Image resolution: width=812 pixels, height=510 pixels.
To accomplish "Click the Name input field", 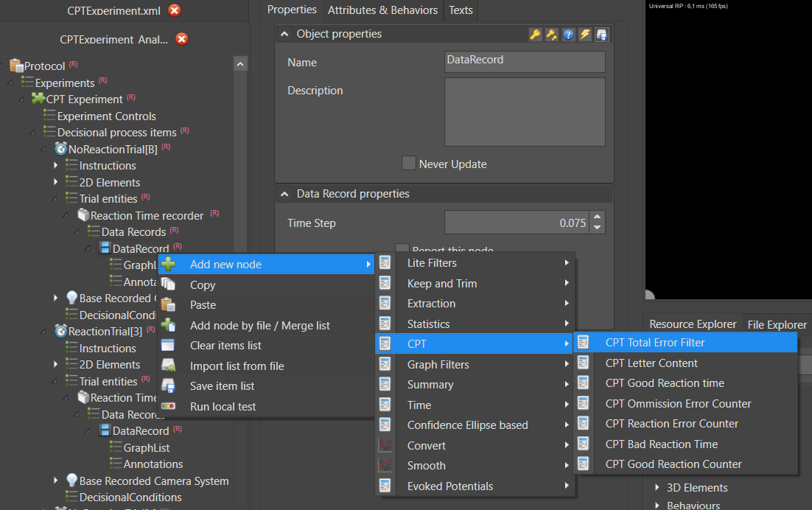I will (x=525, y=62).
